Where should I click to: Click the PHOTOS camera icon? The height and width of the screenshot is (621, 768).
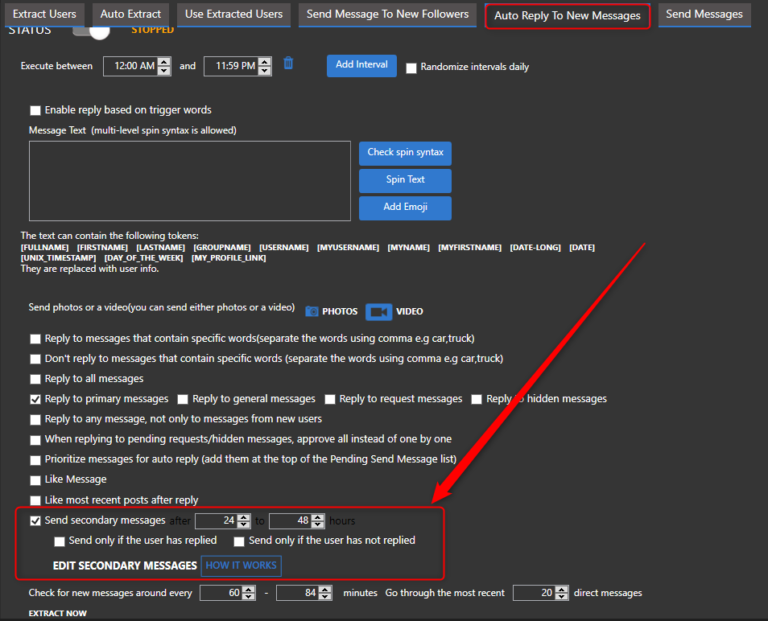click(312, 311)
